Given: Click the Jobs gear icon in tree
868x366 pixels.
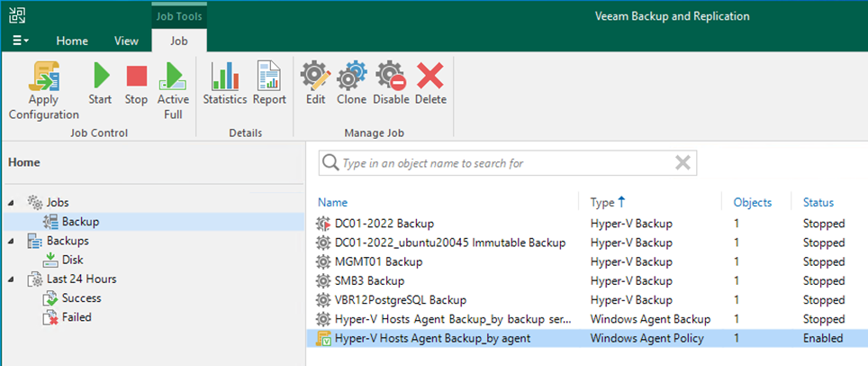Looking at the screenshot, I should tap(35, 203).
